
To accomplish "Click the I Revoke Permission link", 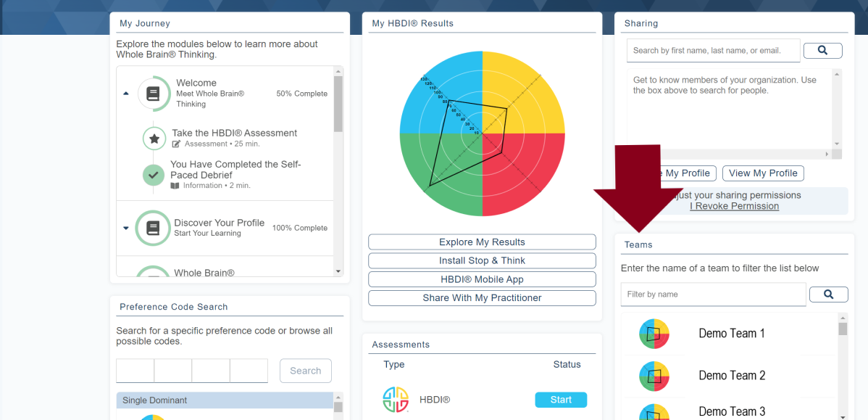I will tap(734, 206).
